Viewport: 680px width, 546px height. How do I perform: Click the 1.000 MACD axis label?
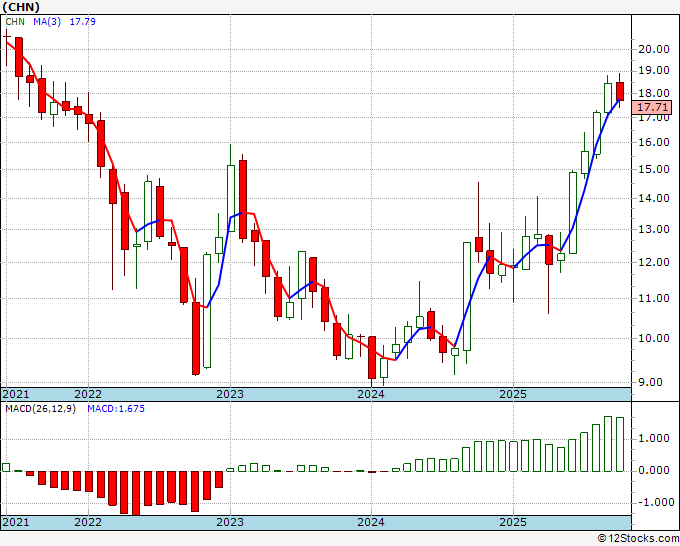654,438
